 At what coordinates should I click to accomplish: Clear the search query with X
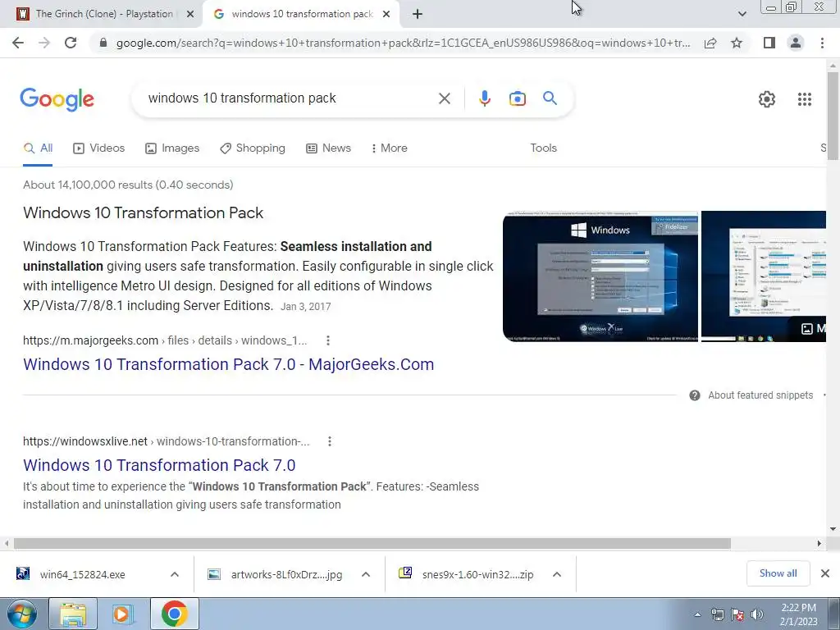[444, 98]
